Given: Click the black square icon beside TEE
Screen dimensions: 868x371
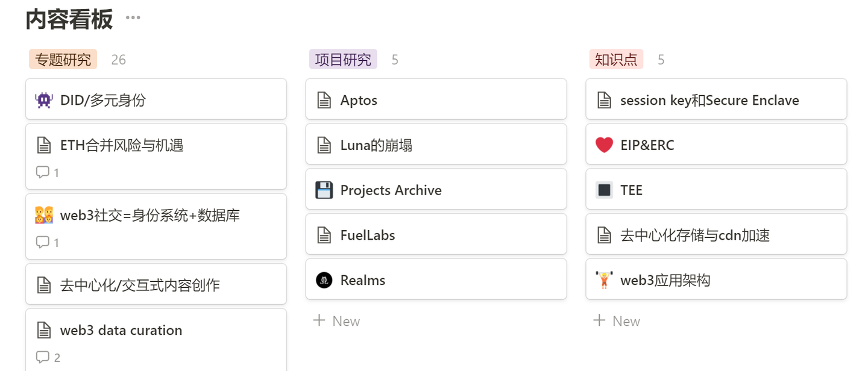Looking at the screenshot, I should 604,190.
